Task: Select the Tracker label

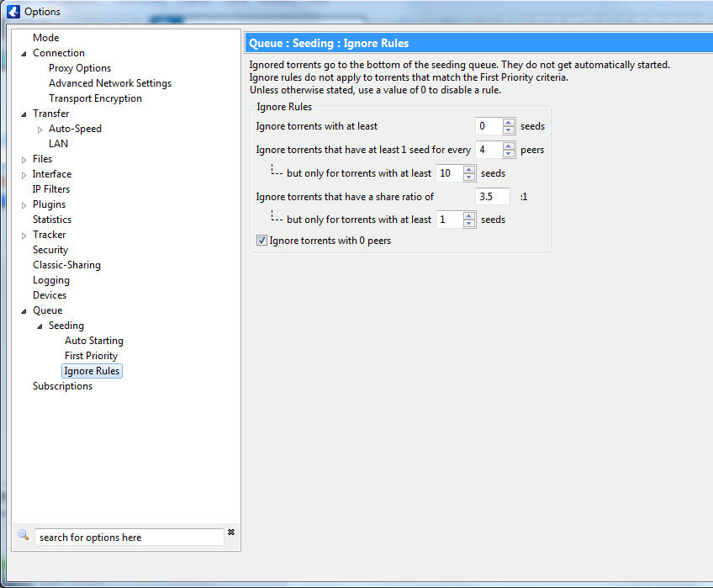Action: pos(49,235)
